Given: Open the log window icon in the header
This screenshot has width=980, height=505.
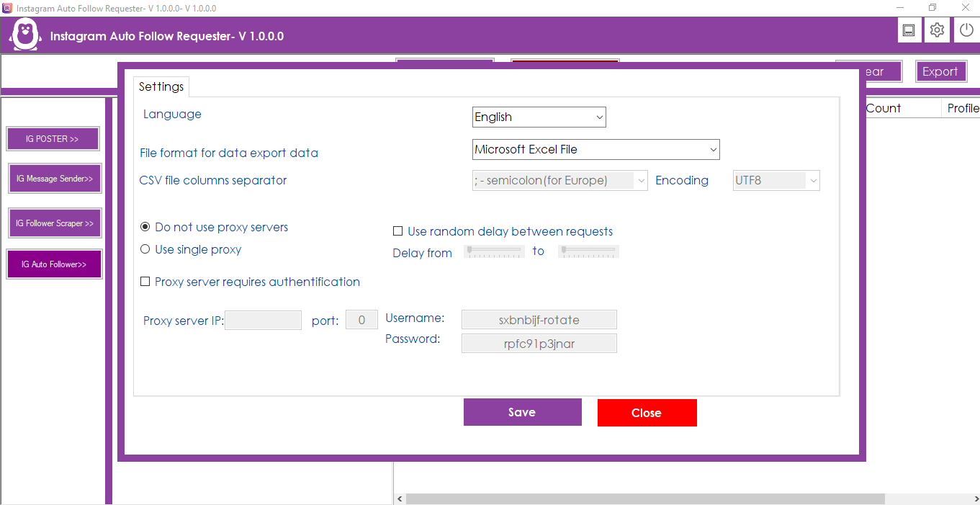Looking at the screenshot, I should [909, 30].
